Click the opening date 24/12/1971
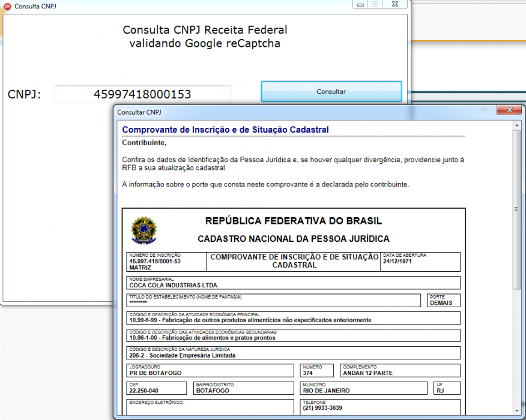The width and height of the screenshot is (526, 420). pyautogui.click(x=397, y=261)
